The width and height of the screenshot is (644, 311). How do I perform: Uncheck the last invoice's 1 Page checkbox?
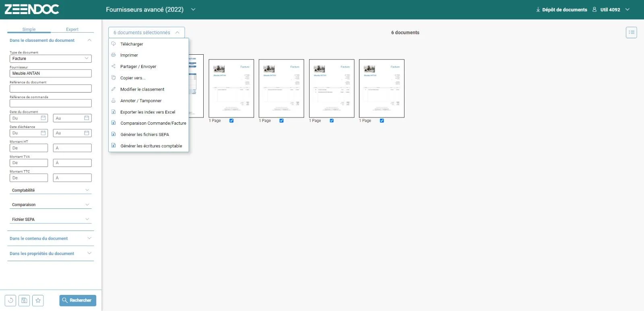(x=382, y=121)
